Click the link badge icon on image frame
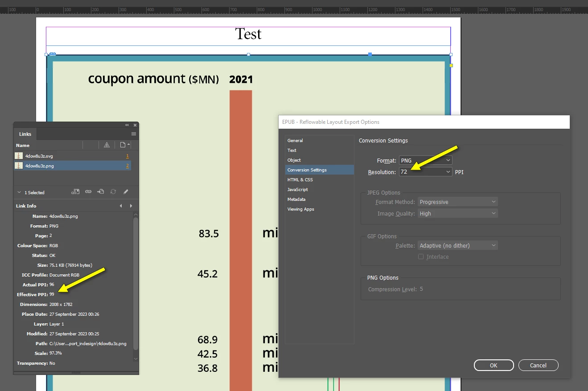Image resolution: width=588 pixels, height=391 pixels. 52,54
